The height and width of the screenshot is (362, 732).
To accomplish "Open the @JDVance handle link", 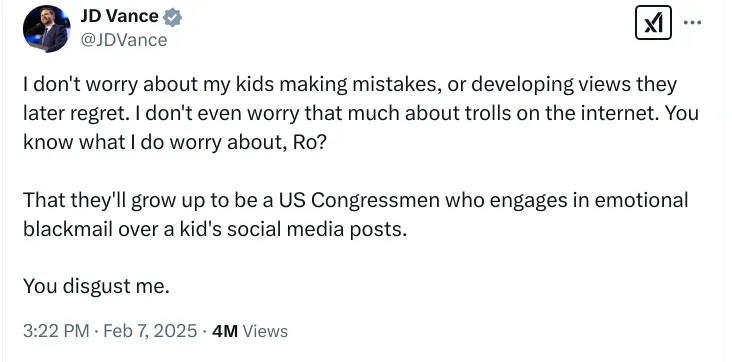I will click(124, 40).
